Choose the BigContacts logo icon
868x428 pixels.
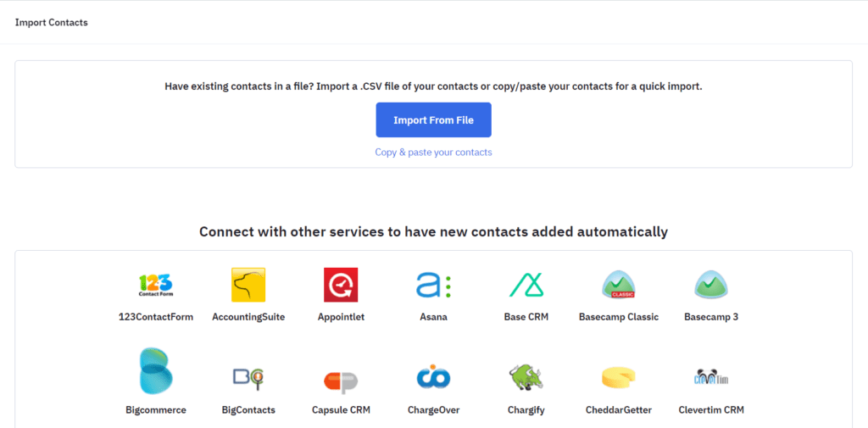tap(248, 378)
